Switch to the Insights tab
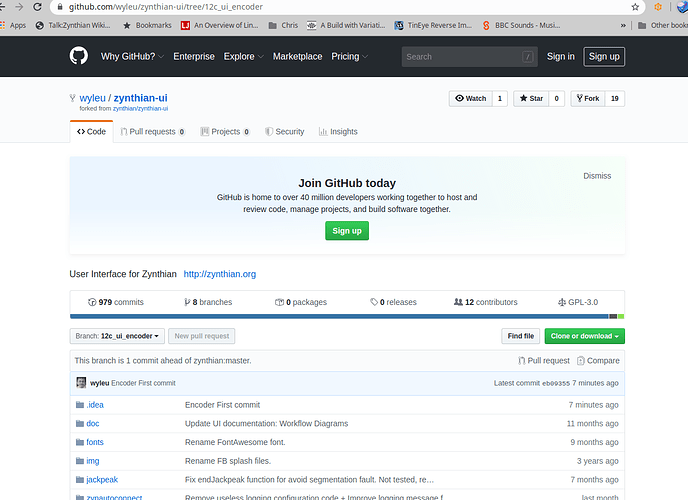The width and height of the screenshot is (688, 500). (x=338, y=132)
